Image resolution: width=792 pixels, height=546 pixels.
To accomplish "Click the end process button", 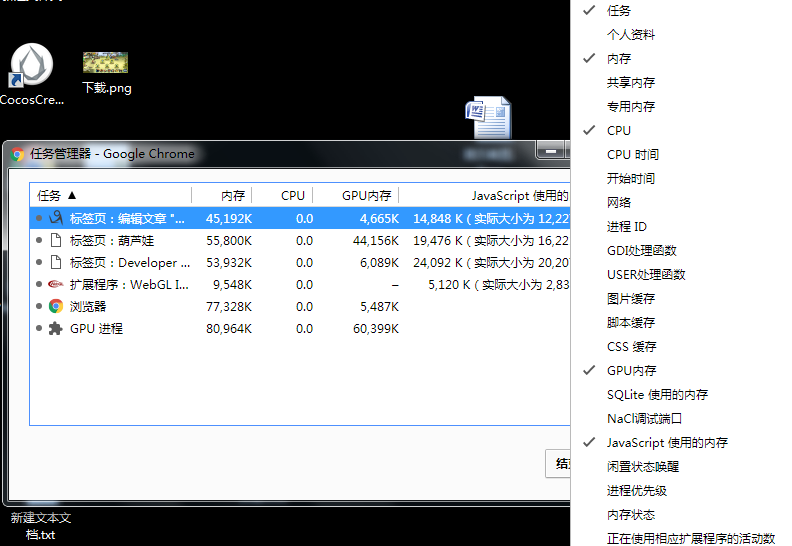I will point(558,463).
